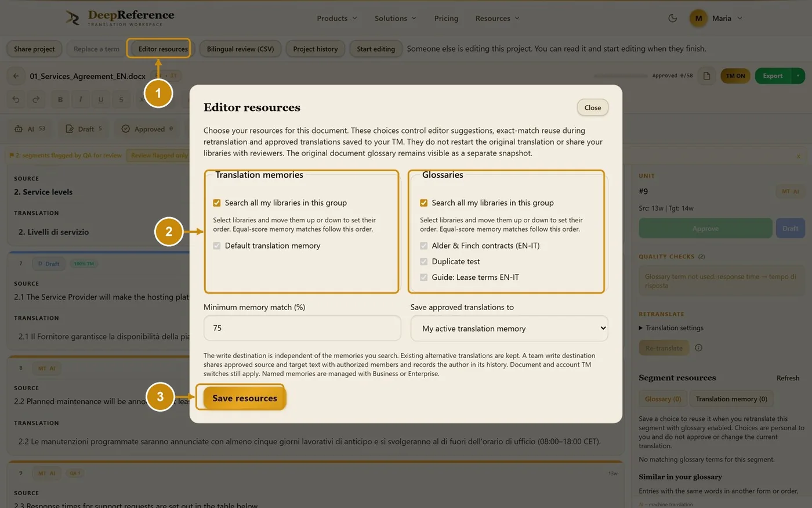Click Refresh in Segment resources

coord(788,378)
